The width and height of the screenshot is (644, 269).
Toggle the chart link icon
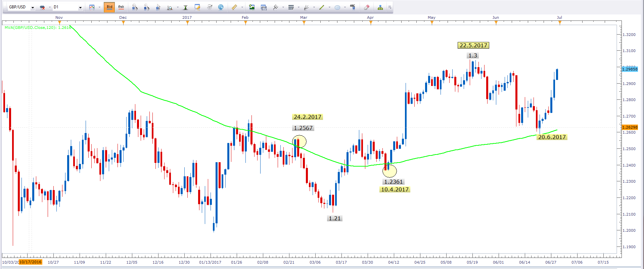(x=42, y=7)
